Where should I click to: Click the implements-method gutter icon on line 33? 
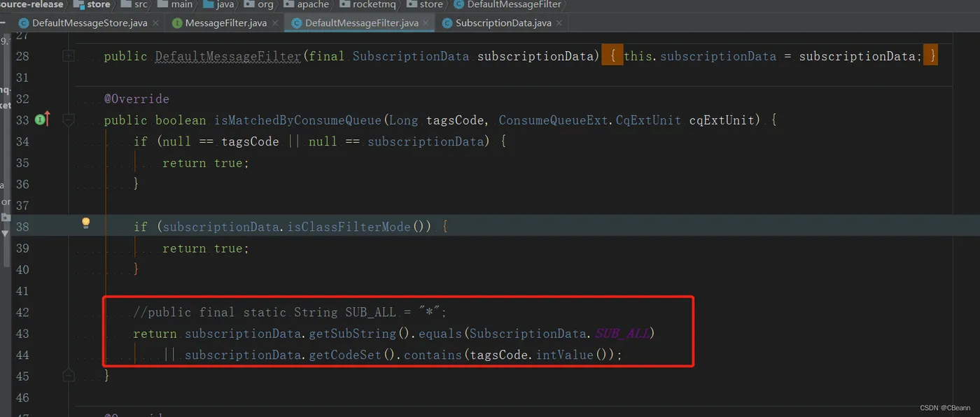point(43,120)
